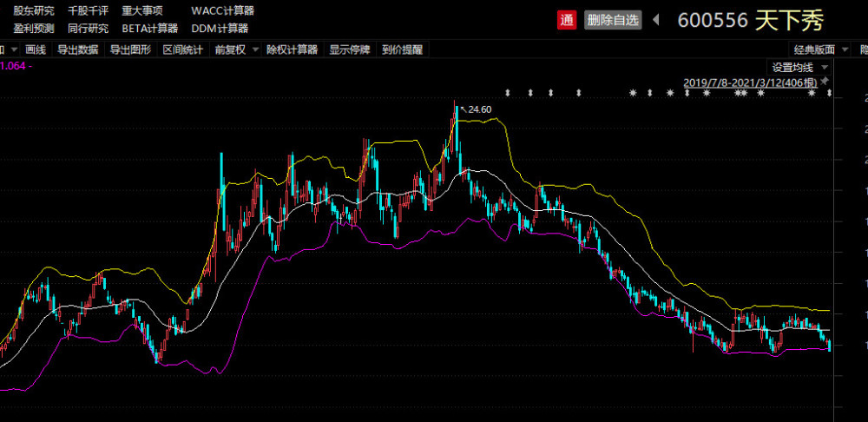Expand the dropdown arrow beside 经典版面
This screenshot has height=422, width=868.
click(845, 49)
